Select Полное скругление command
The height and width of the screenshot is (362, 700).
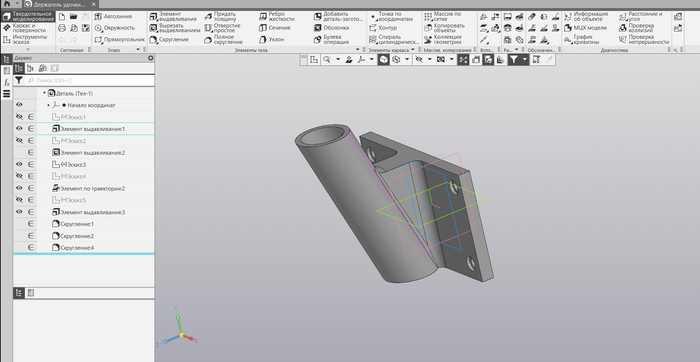pos(223,39)
